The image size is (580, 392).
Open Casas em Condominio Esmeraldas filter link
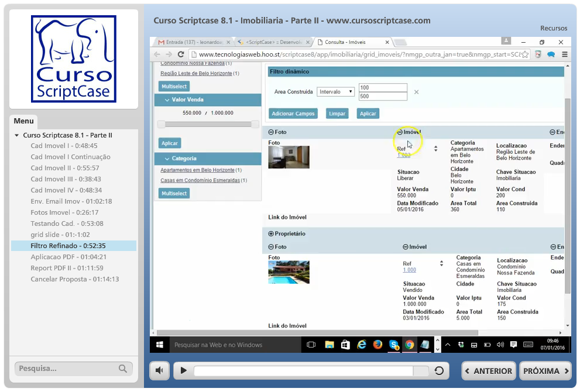coord(200,180)
